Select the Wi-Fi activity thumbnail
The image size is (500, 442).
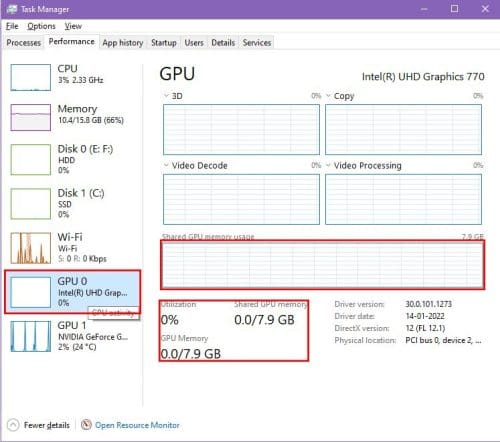point(31,248)
